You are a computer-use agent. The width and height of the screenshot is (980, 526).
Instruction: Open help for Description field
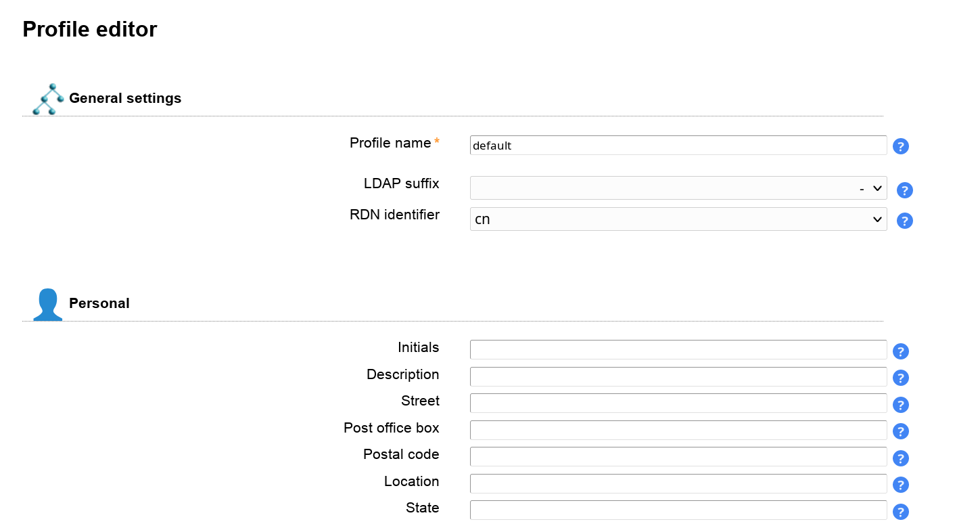pyautogui.click(x=900, y=378)
